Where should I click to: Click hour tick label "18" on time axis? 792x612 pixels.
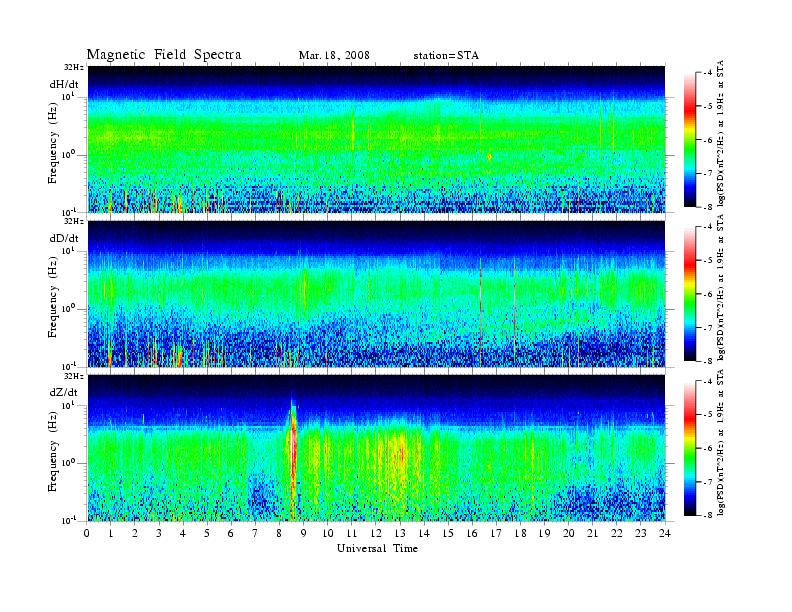[520, 533]
